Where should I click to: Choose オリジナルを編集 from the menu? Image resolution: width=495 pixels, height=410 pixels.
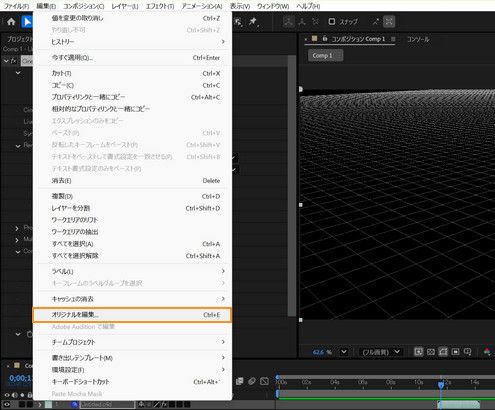click(x=132, y=315)
